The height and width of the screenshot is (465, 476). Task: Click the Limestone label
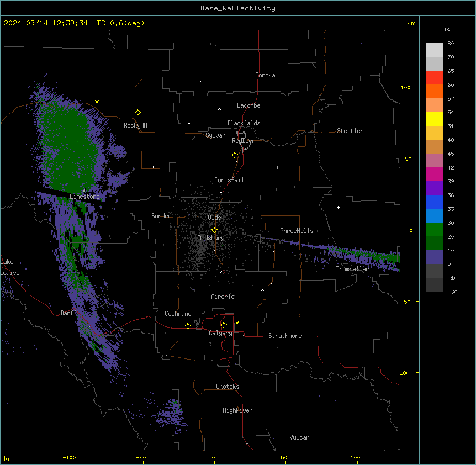coord(84,197)
